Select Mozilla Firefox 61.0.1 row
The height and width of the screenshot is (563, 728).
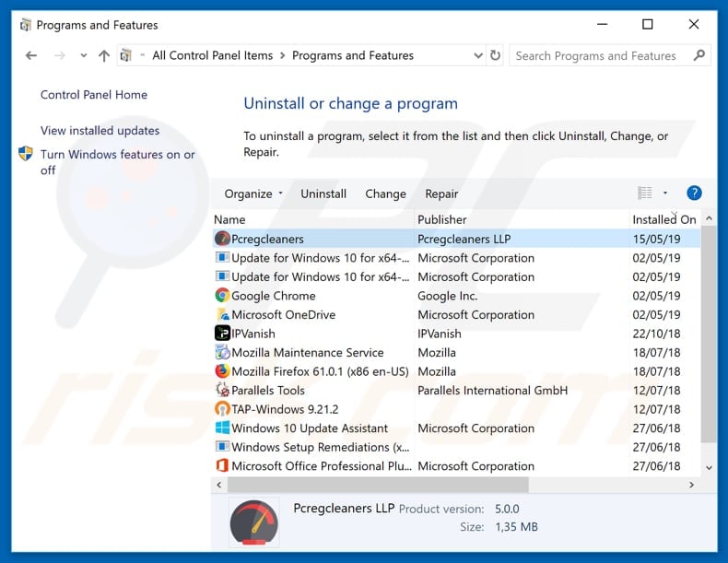(x=456, y=370)
